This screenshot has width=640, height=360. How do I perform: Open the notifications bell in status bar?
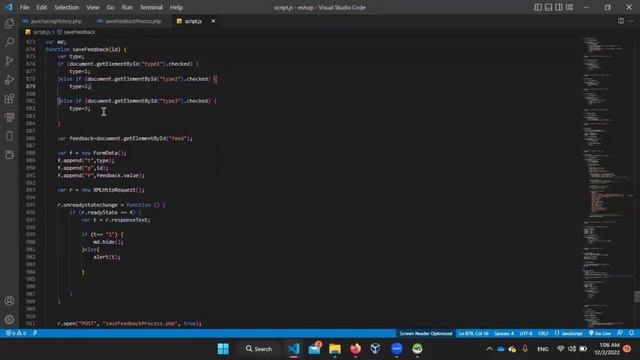[x=631, y=333]
